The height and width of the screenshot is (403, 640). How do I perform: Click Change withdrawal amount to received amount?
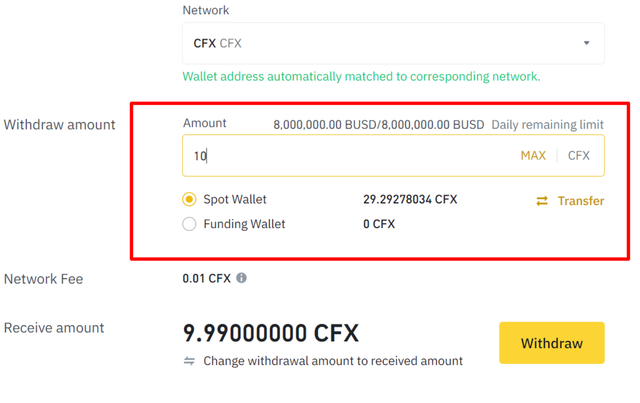(x=332, y=361)
